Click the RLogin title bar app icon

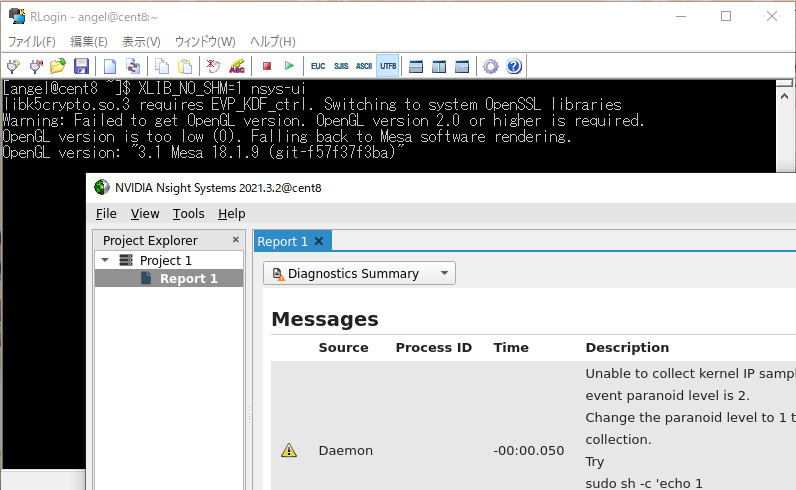pyautogui.click(x=17, y=16)
